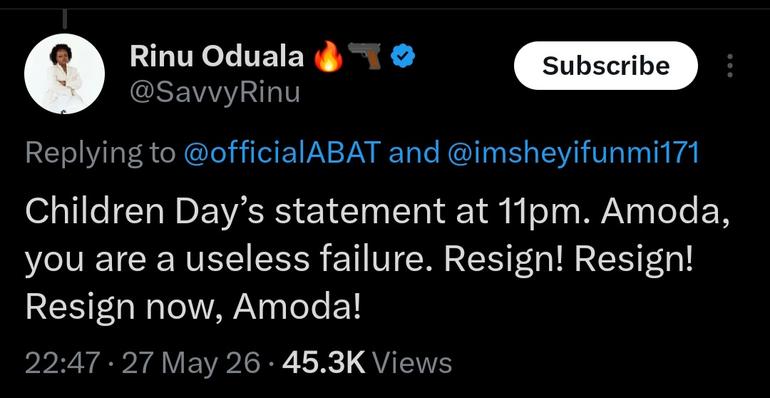Click the word 'and' between the mentions
Image resolution: width=770 pixels, height=398 pixels.
coord(414,154)
